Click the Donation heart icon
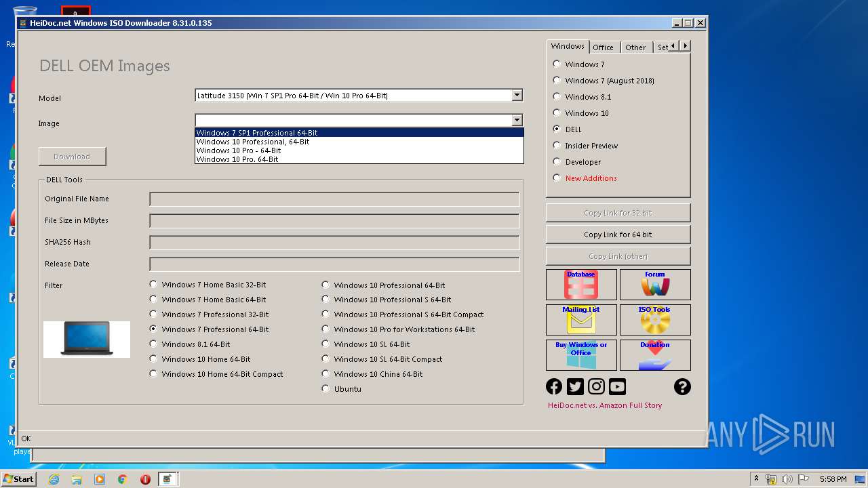This screenshot has height=488, width=868. [x=655, y=355]
